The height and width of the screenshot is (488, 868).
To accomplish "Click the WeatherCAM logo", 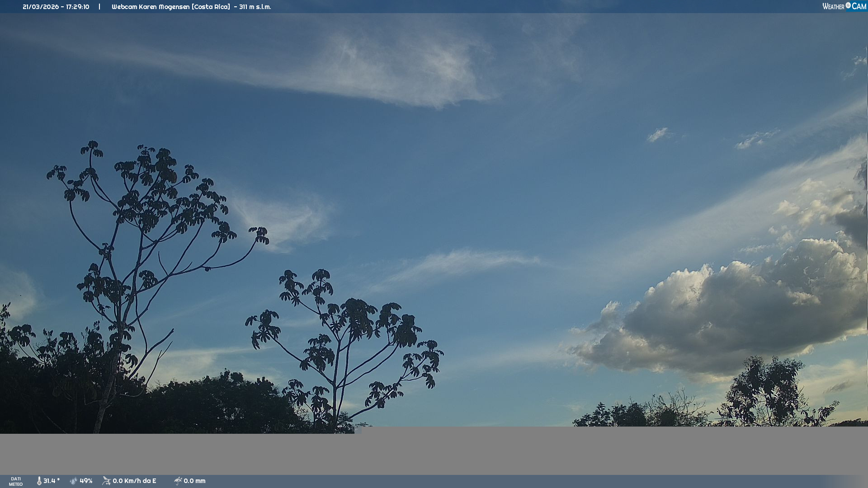I will point(844,6).
